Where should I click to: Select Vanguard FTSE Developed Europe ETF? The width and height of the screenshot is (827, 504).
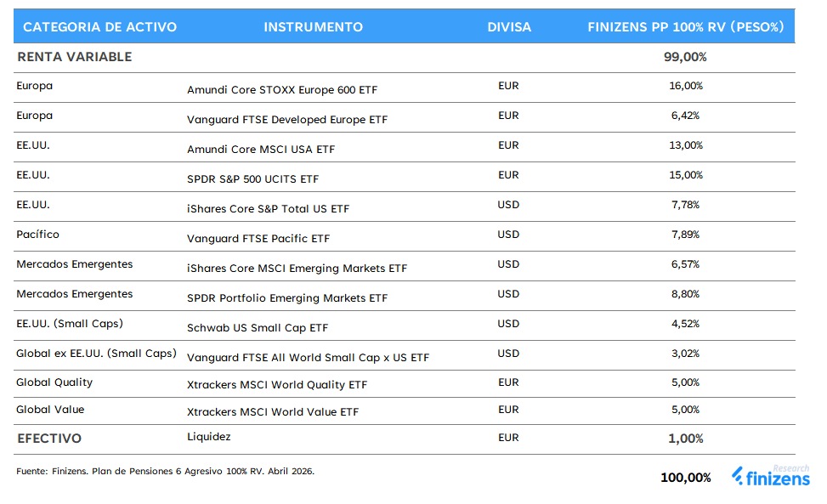[x=287, y=120]
